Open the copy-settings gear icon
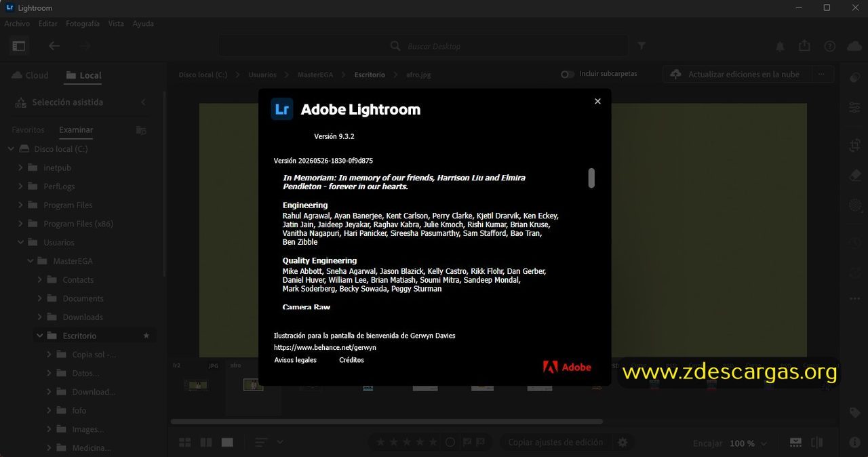This screenshot has width=868, height=457. 623,442
